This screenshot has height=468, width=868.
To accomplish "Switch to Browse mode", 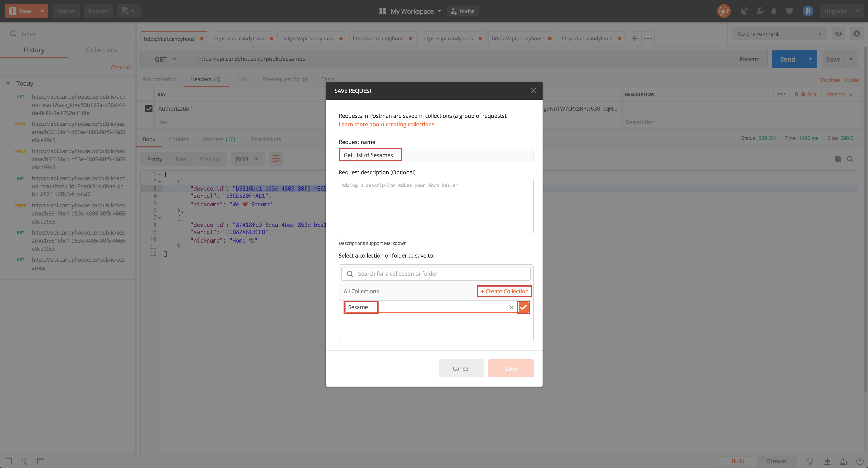I will tap(776, 461).
